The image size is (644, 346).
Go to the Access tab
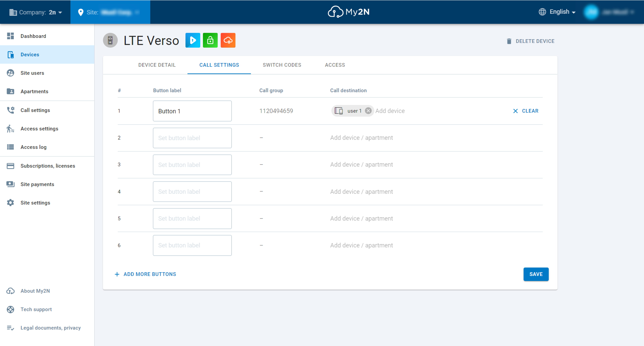(x=335, y=65)
